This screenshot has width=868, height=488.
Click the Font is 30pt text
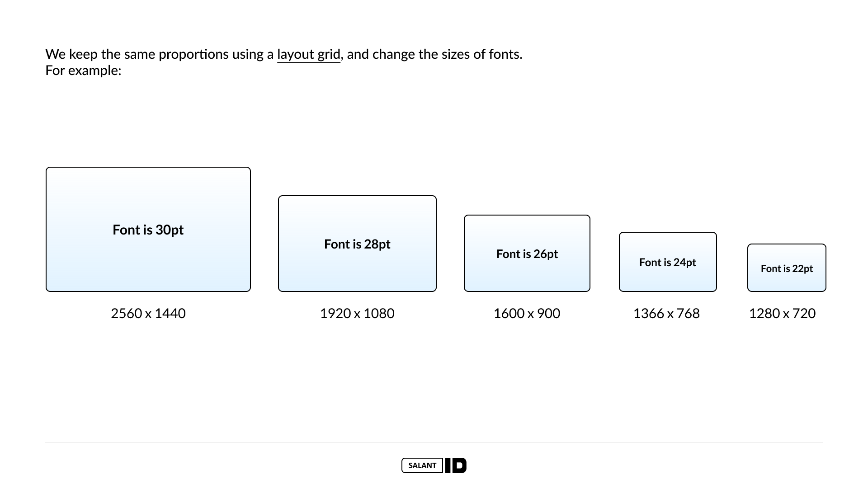click(x=148, y=230)
